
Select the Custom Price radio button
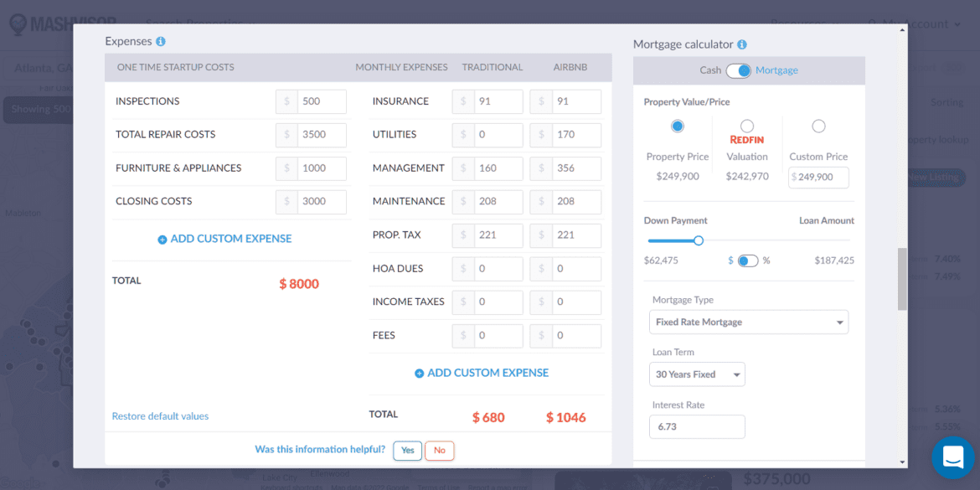[x=818, y=126]
